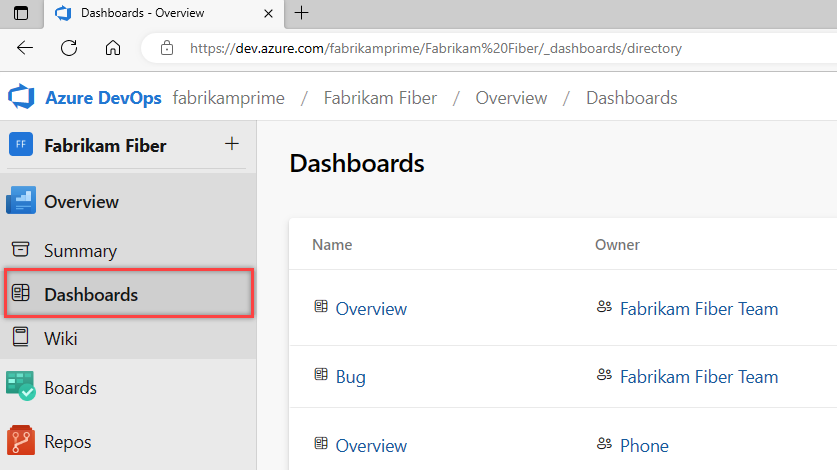The width and height of the screenshot is (837, 470).
Task: Click dashboard icon beside Bug
Action: point(321,374)
